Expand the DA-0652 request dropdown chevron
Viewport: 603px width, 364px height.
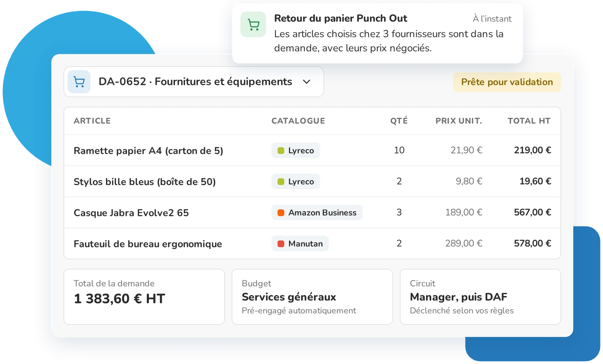tap(307, 82)
